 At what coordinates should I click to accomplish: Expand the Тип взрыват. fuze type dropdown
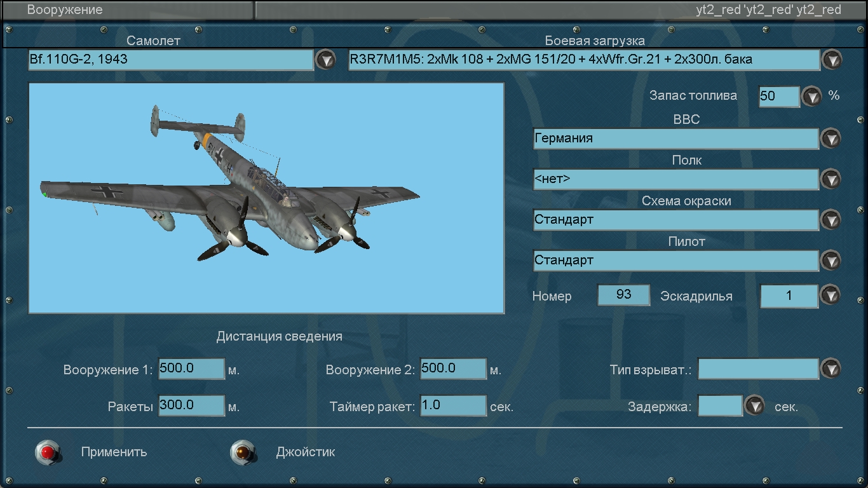[831, 369]
